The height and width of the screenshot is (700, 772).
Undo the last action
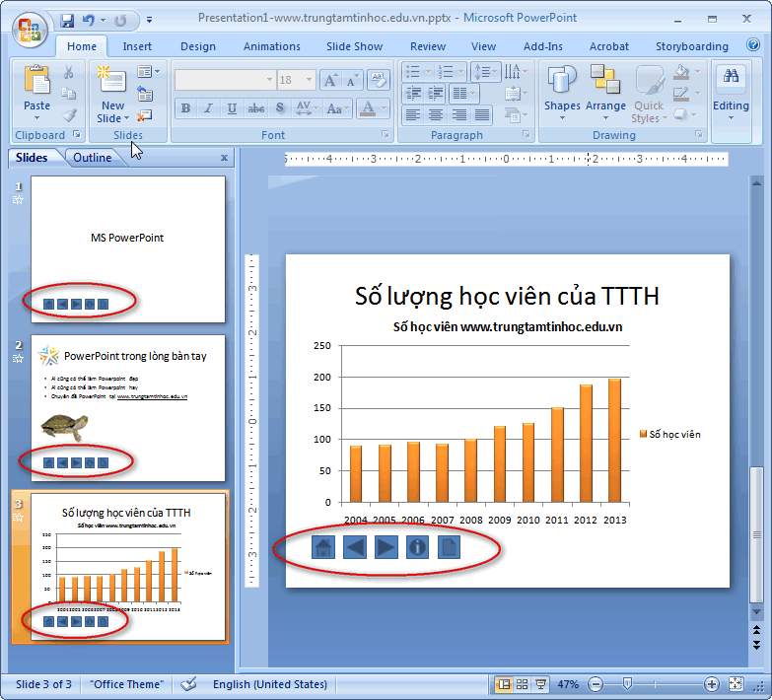pyautogui.click(x=88, y=20)
